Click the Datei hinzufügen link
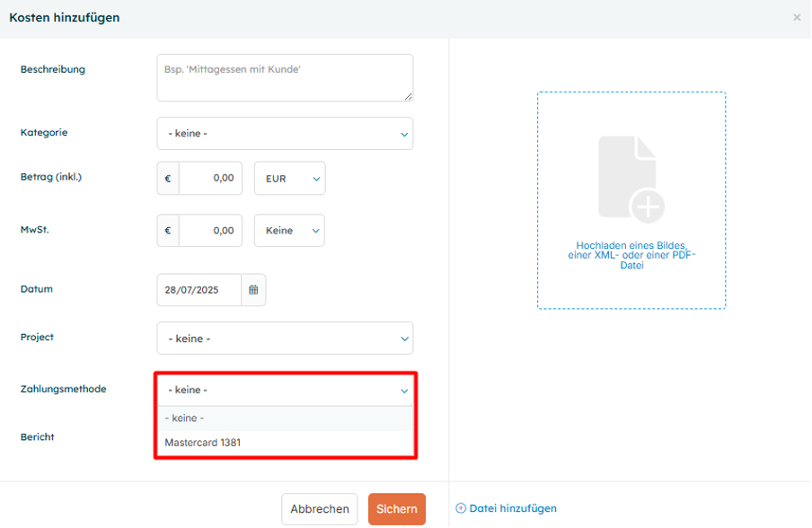The width and height of the screenshot is (812, 528). pyautogui.click(x=513, y=508)
